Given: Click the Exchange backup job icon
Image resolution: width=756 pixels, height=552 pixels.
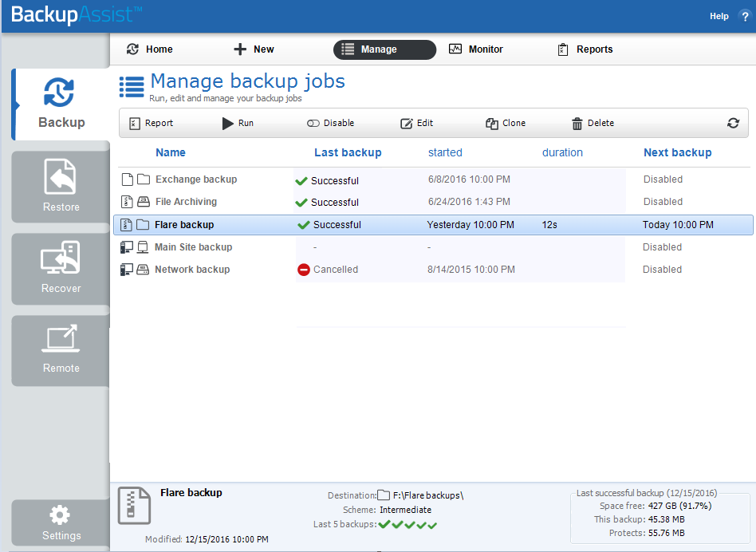Looking at the screenshot, I should [x=128, y=179].
